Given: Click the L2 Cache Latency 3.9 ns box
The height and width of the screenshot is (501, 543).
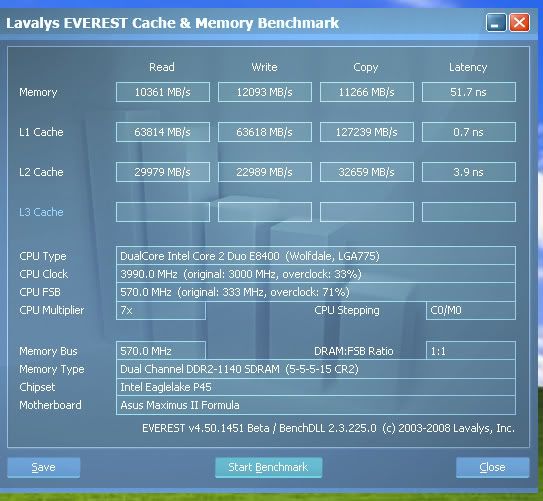Looking at the screenshot, I should point(469,172).
